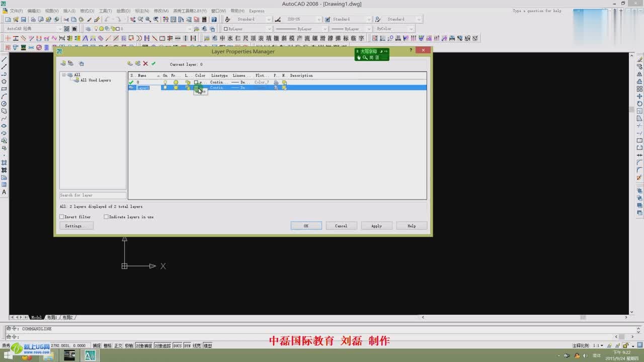Screen dimensions: 644x362
Task: Click the Plot printer icon in the toolbar
Action: pos(33,20)
